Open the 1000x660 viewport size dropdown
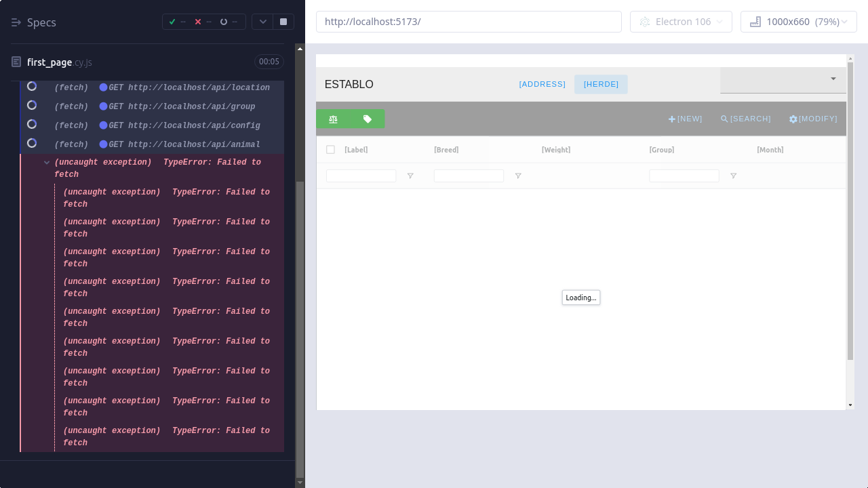The width and height of the screenshot is (868, 488). (799, 22)
